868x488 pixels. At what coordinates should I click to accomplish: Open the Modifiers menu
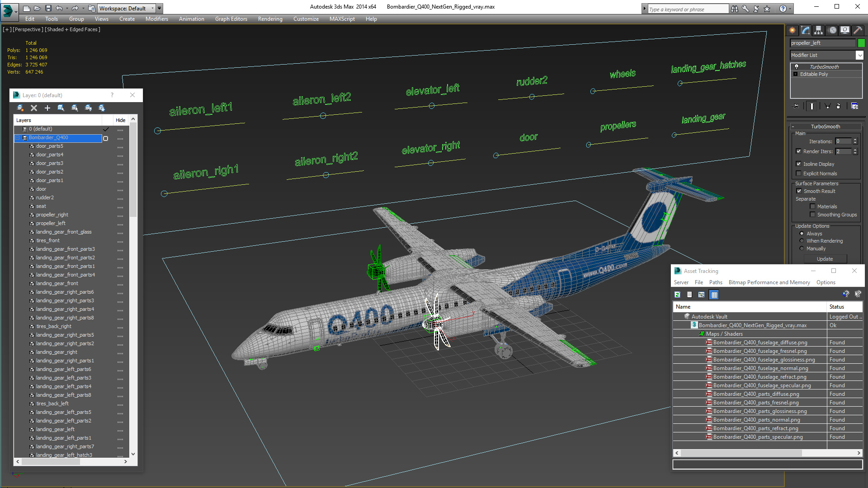pos(156,19)
